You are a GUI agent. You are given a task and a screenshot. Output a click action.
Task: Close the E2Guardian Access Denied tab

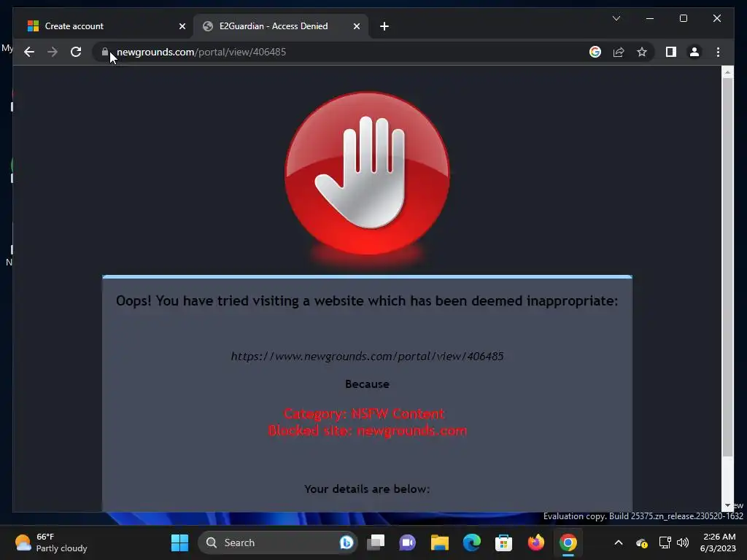tap(356, 26)
